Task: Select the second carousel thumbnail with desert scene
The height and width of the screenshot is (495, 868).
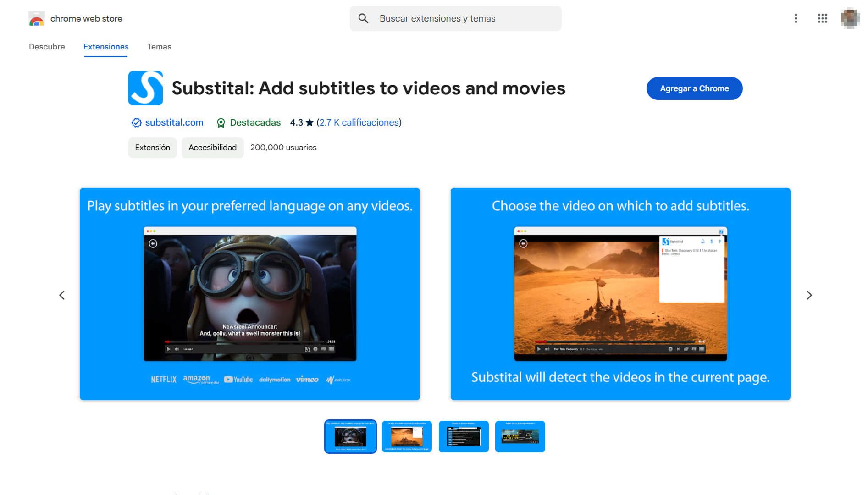Action: pyautogui.click(x=407, y=436)
